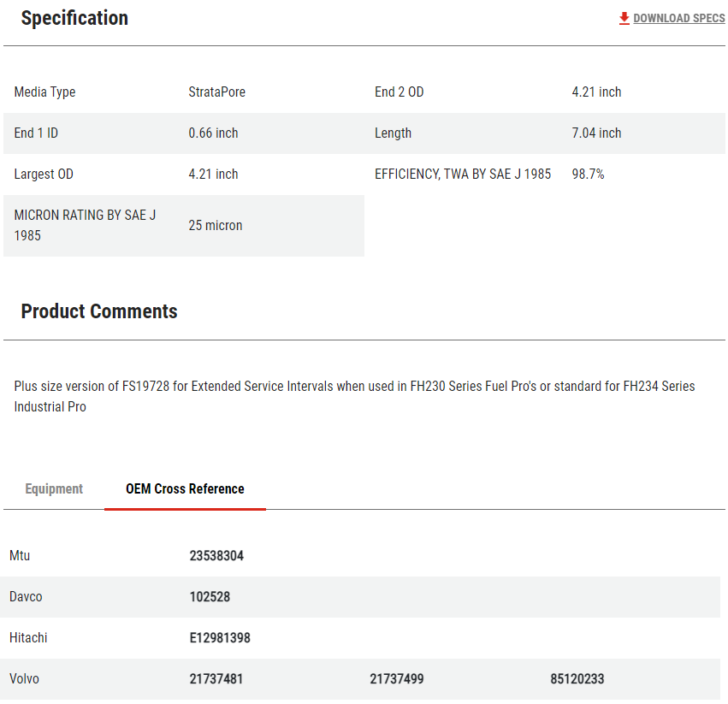
Task: Click the Hitachi manufacturer name
Action: (28, 638)
